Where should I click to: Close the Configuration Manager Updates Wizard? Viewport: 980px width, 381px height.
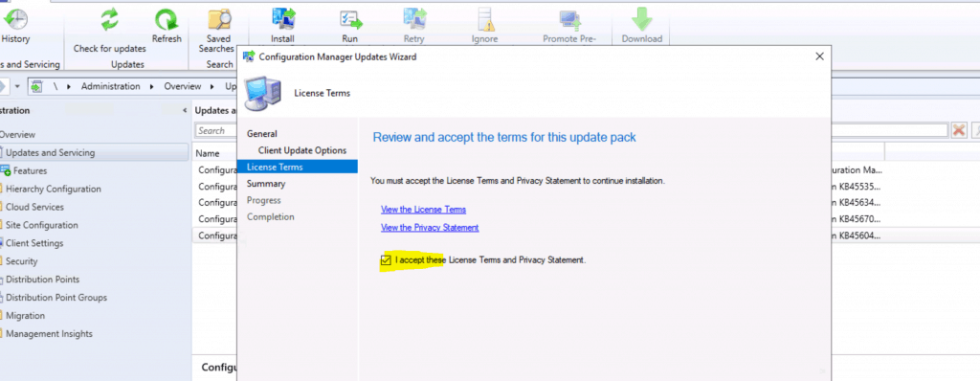[819, 56]
